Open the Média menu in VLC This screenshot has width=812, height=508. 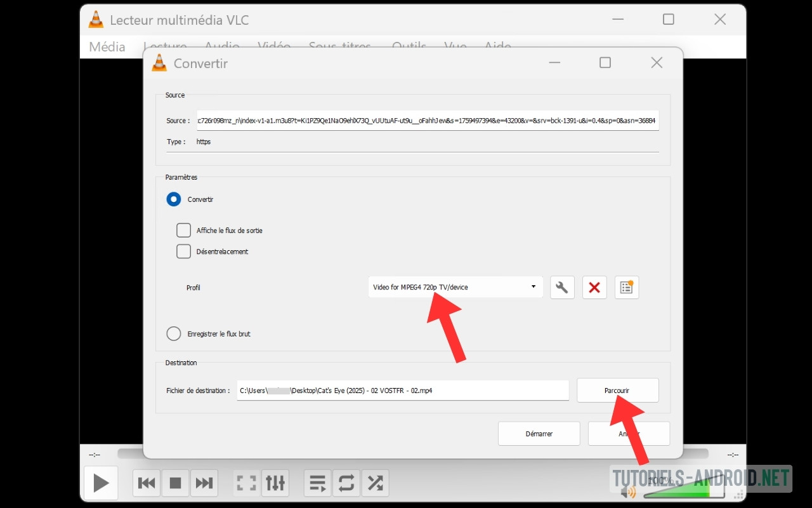[x=107, y=46]
